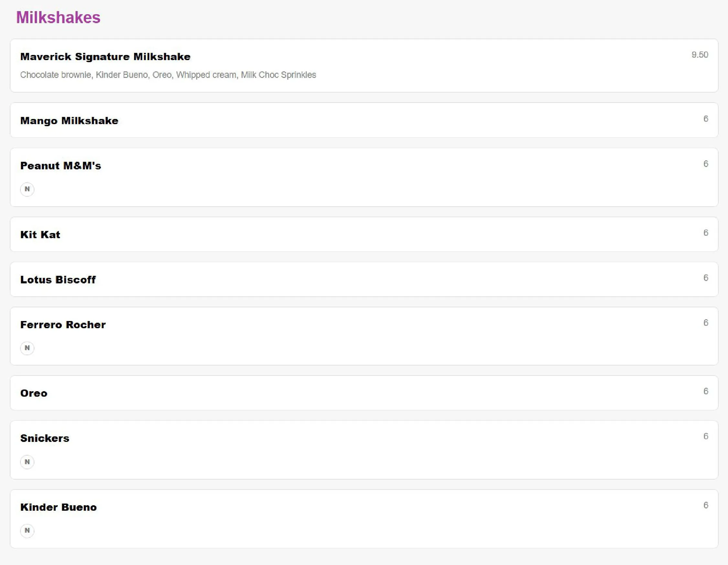Click the price 6 on Kit Kat card
This screenshot has width=728, height=565.
pyautogui.click(x=706, y=233)
